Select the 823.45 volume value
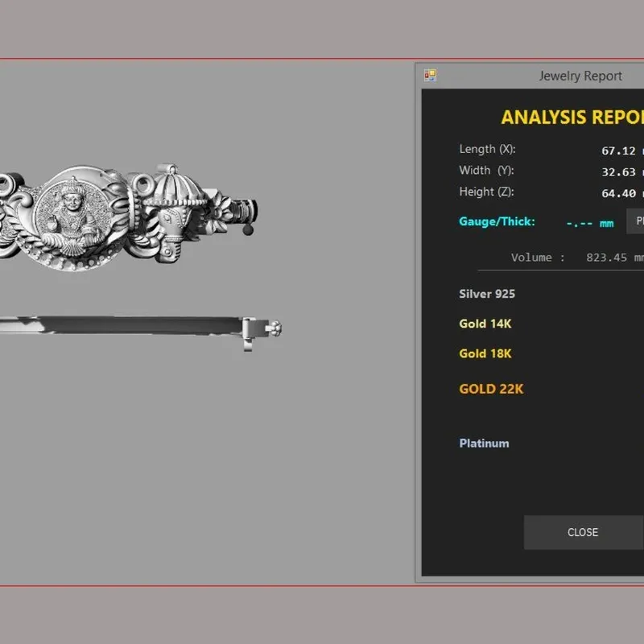The height and width of the screenshot is (644, 644). pyautogui.click(x=607, y=258)
